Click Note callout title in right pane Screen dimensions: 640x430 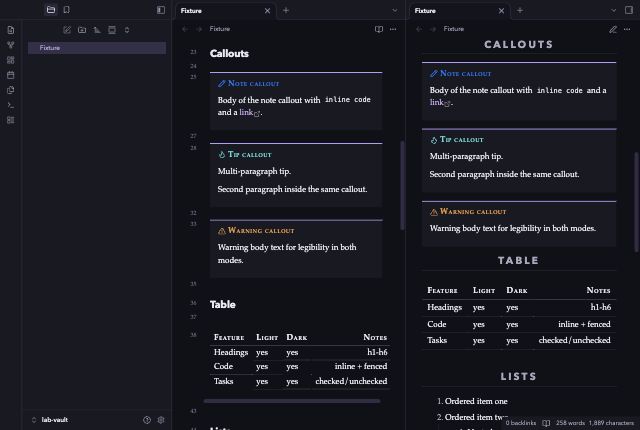tap(465, 73)
